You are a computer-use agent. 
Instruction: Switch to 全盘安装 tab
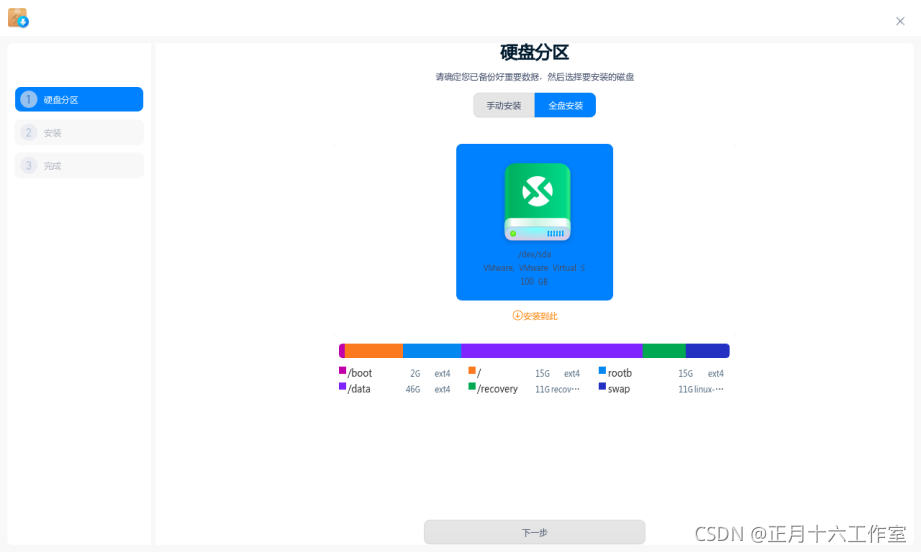[565, 105]
